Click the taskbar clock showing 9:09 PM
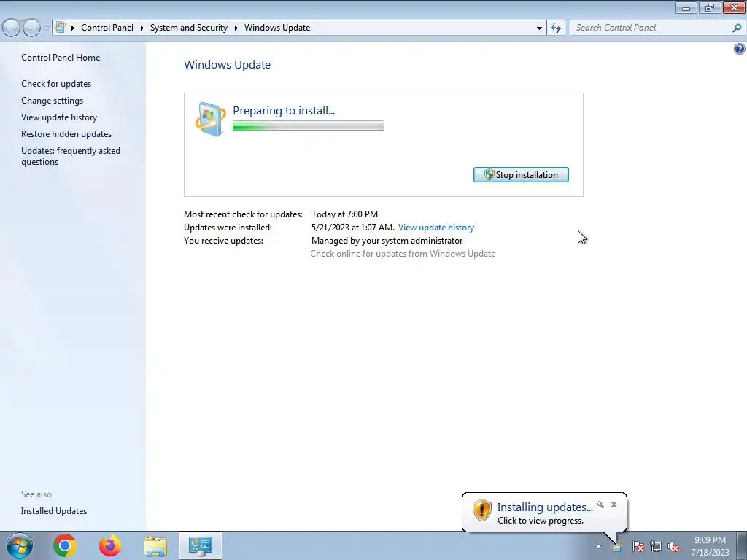The width and height of the screenshot is (747, 560). [710, 546]
